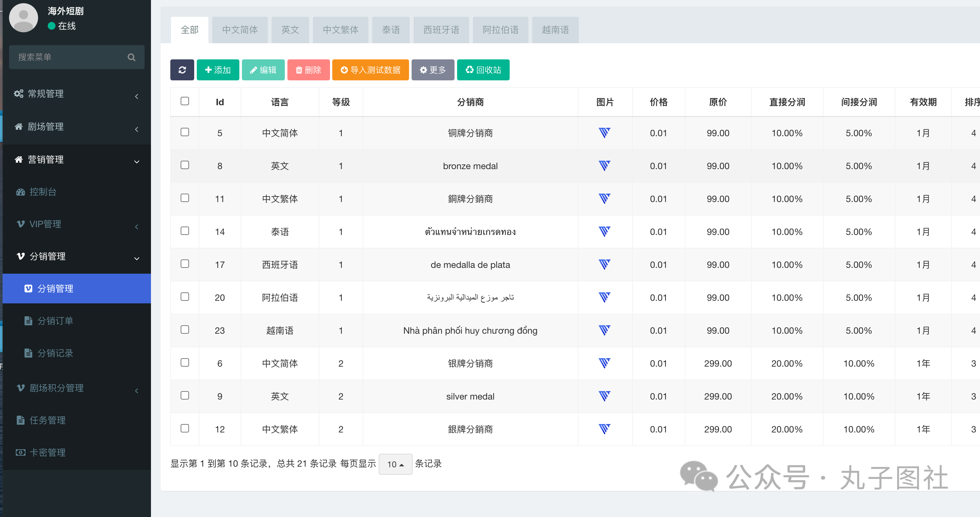
Task: Check the box for row Id 12
Action: [x=185, y=428]
